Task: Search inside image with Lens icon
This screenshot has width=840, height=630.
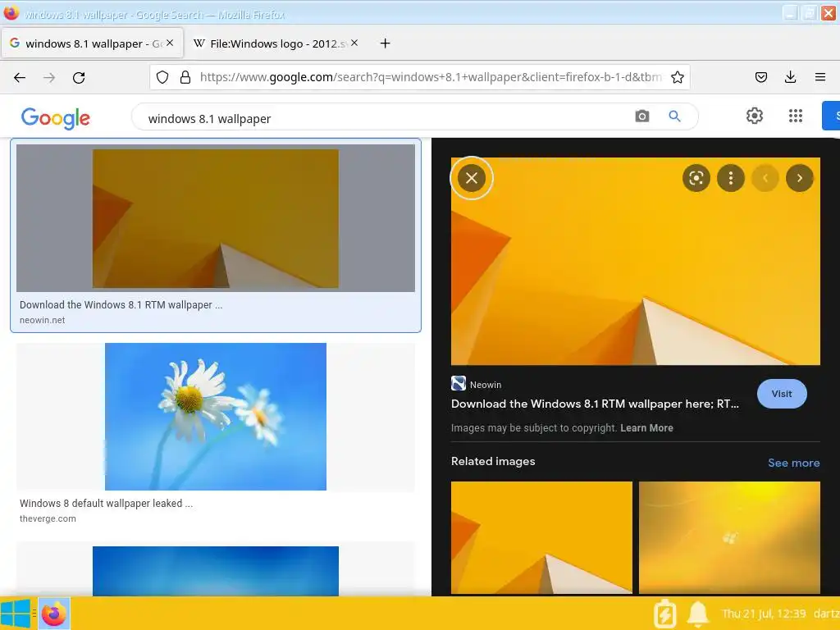Action: [x=696, y=178]
